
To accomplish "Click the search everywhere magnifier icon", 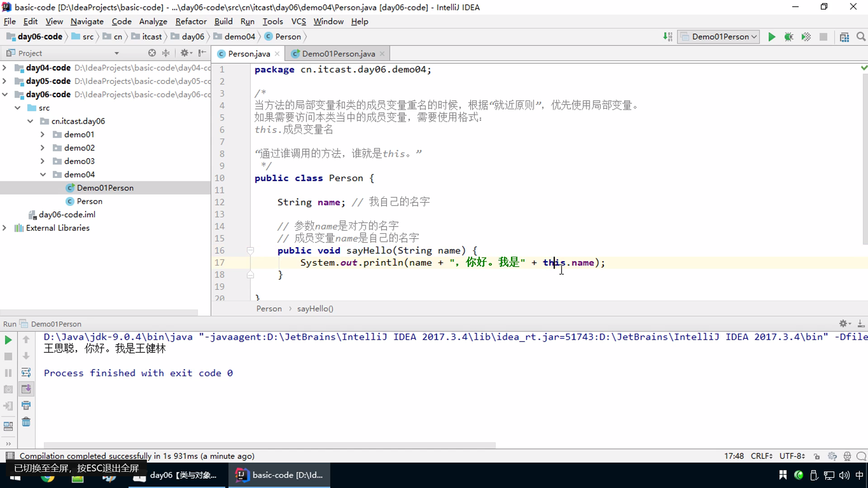I will 861,37.
